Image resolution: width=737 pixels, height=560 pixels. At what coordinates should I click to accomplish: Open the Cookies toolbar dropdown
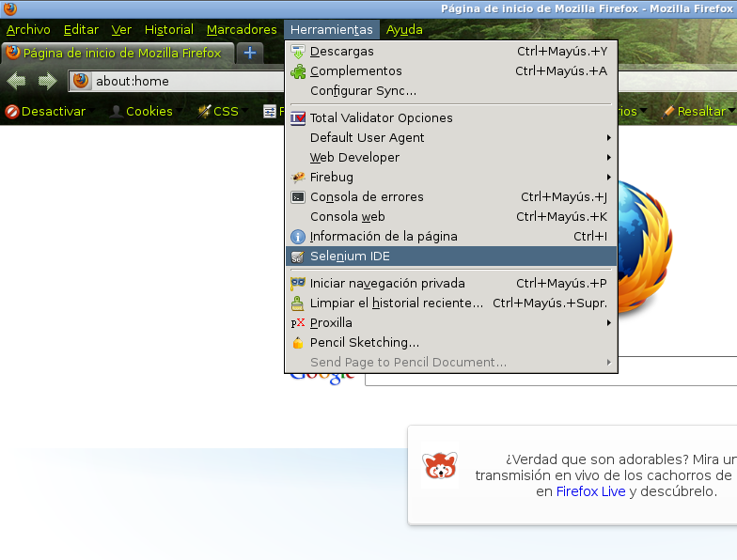click(x=145, y=111)
